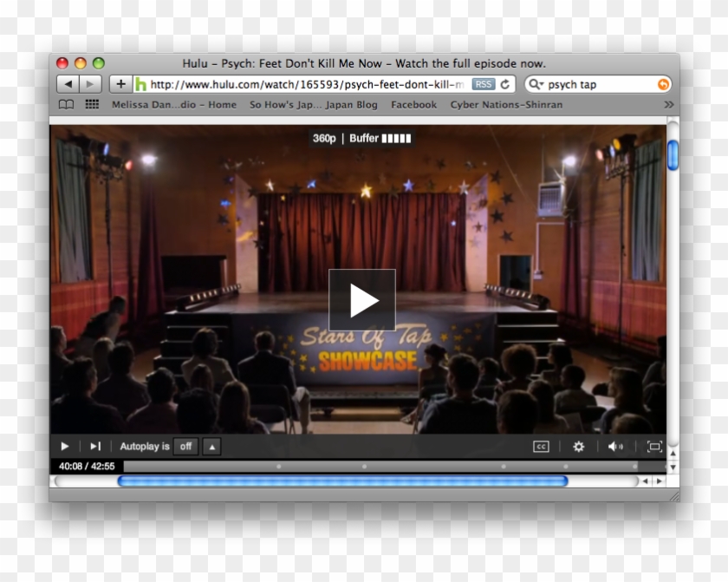Skip to next video with the next icon
The image size is (728, 582).
95,447
